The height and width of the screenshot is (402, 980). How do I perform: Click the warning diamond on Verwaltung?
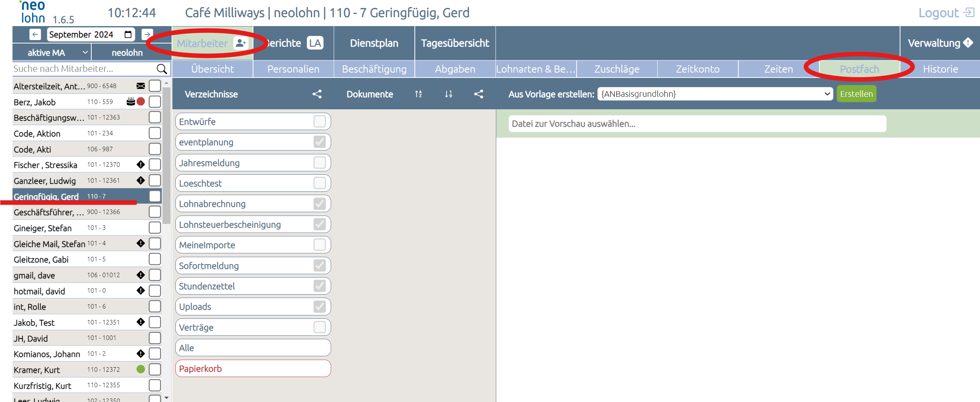pos(968,43)
